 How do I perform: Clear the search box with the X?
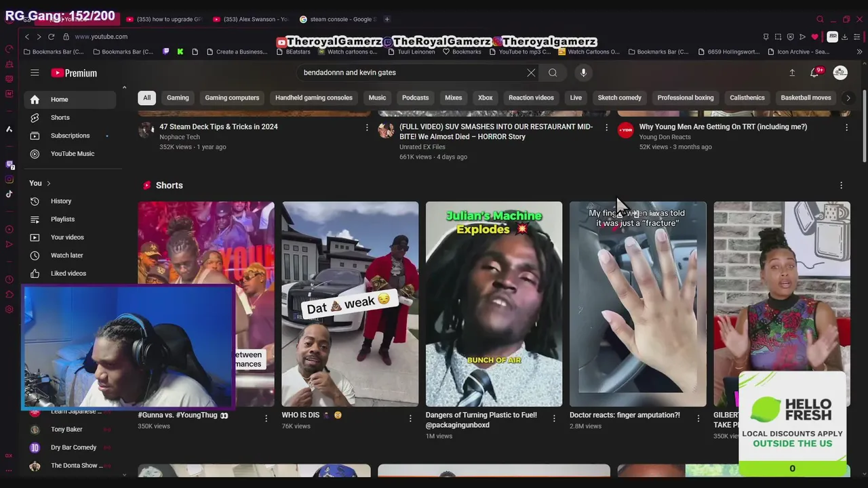click(x=531, y=73)
